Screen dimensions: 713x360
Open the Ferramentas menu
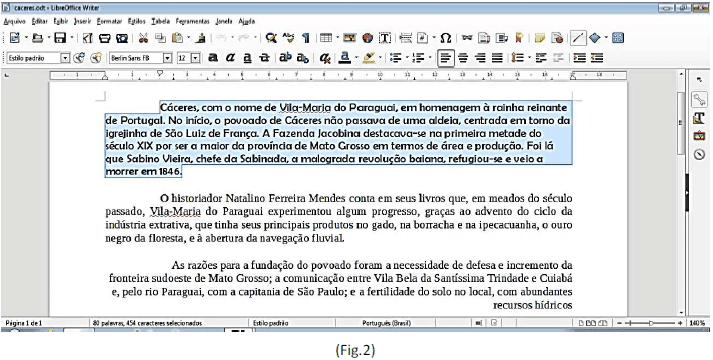click(193, 21)
